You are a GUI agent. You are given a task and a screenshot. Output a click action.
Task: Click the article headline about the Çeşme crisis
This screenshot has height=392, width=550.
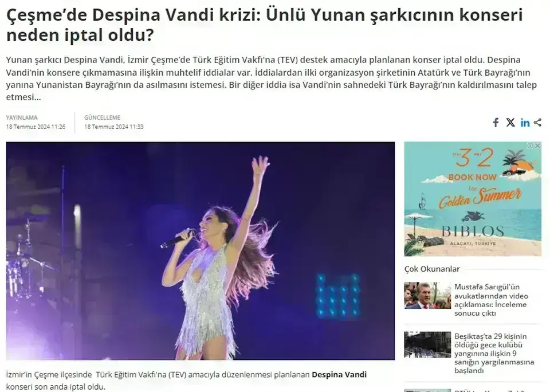pos(265,25)
